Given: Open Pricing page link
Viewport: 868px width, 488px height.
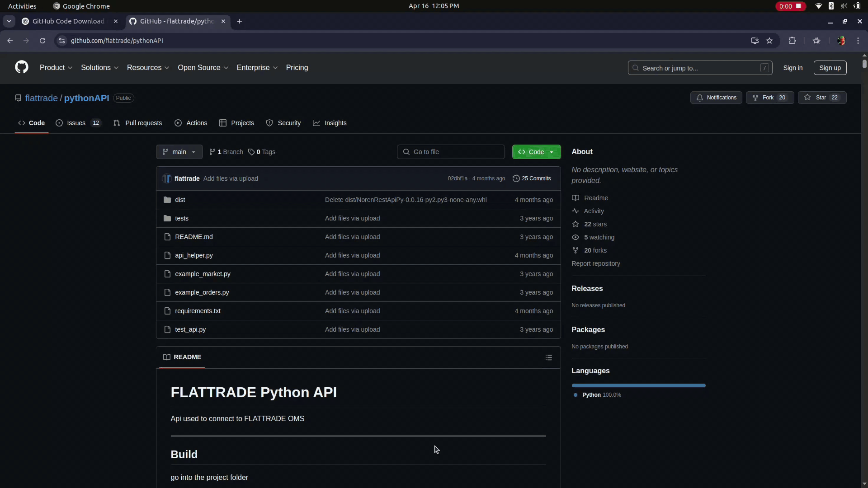Looking at the screenshot, I should pos(297,67).
